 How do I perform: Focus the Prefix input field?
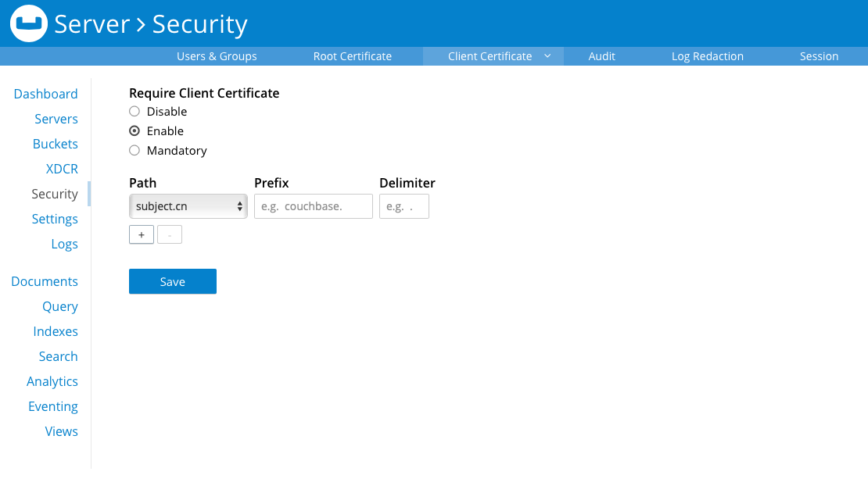click(x=314, y=206)
